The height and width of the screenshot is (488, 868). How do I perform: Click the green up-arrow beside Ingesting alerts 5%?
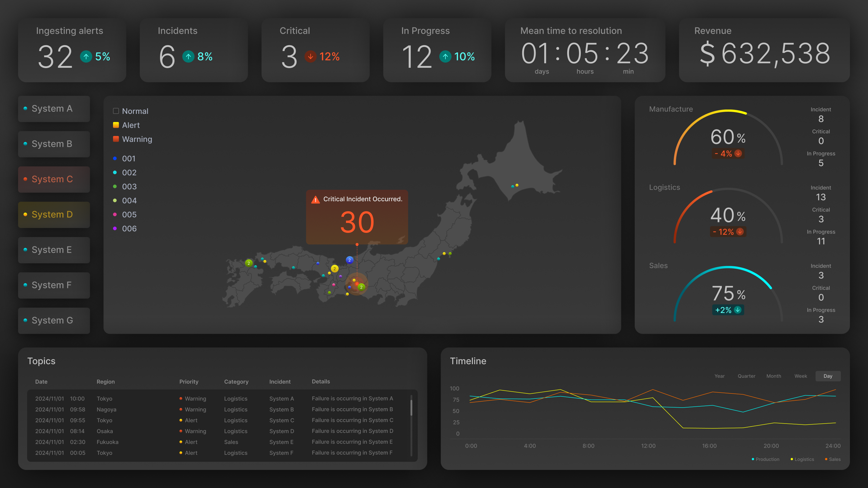tap(86, 56)
